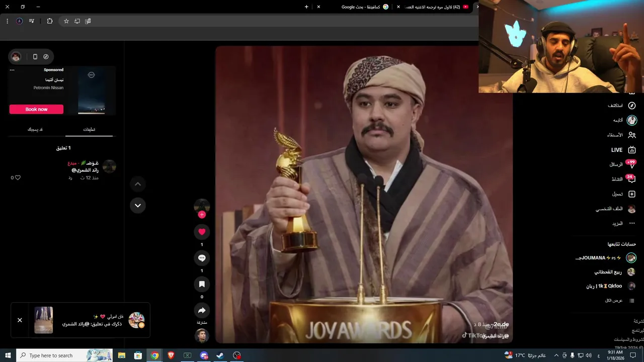644x362 pixels.
Task: Open a new browser tab
Action: coord(306,7)
